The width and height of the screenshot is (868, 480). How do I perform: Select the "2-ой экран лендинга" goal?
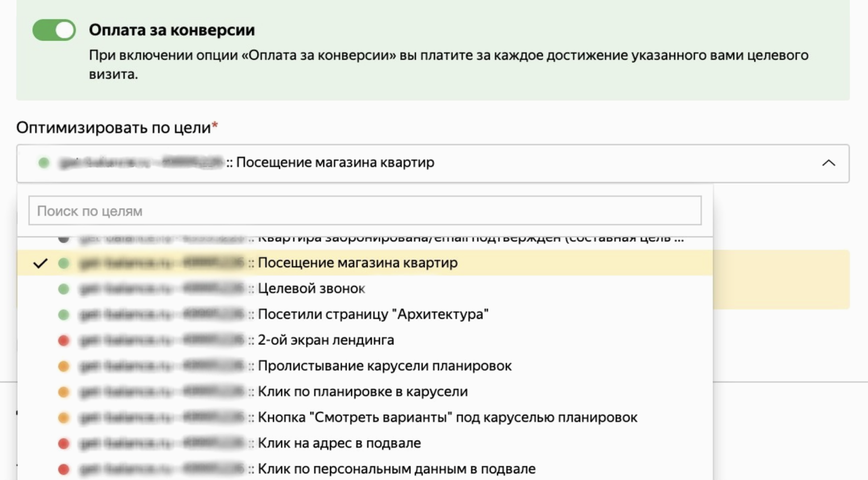point(325,340)
